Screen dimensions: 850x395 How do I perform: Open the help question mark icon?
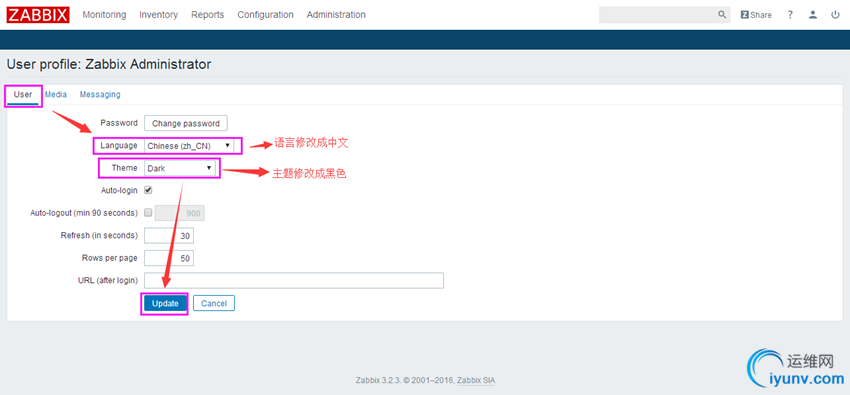pos(790,15)
